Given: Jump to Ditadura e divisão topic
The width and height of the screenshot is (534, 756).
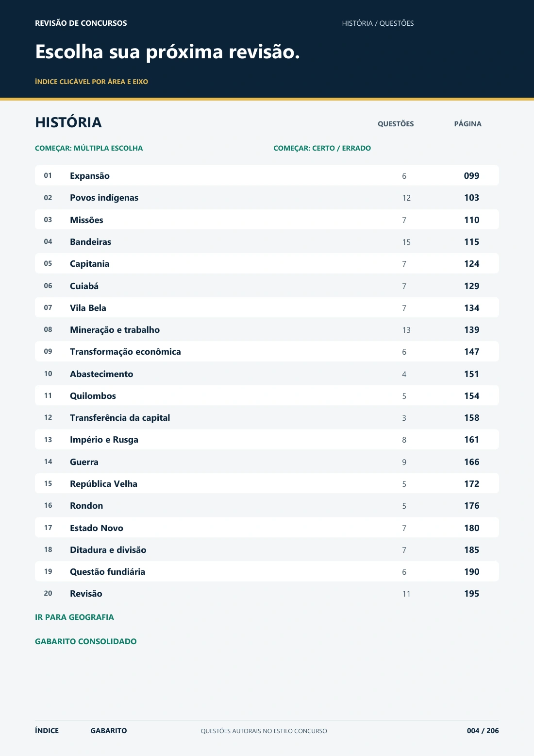Looking at the screenshot, I should pyautogui.click(x=267, y=550).
